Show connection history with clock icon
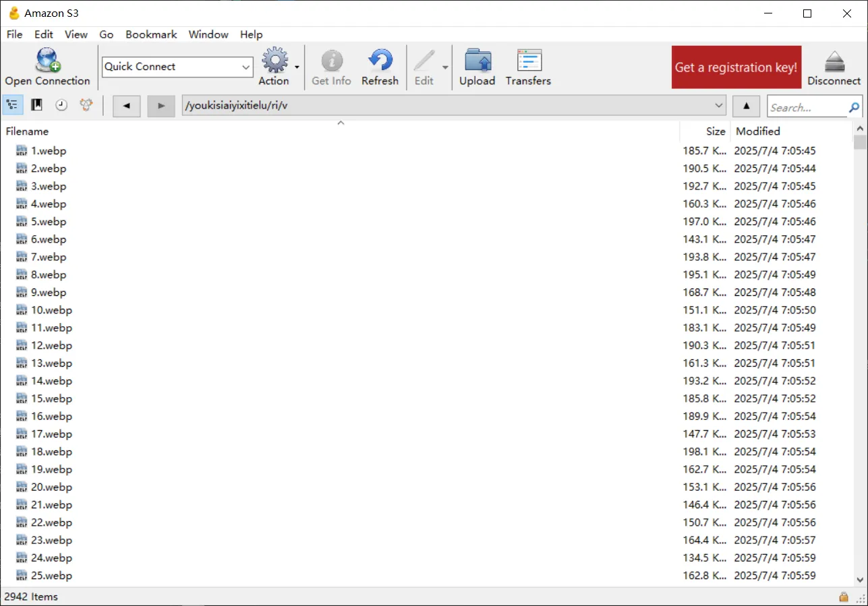The image size is (868, 606). (61, 105)
